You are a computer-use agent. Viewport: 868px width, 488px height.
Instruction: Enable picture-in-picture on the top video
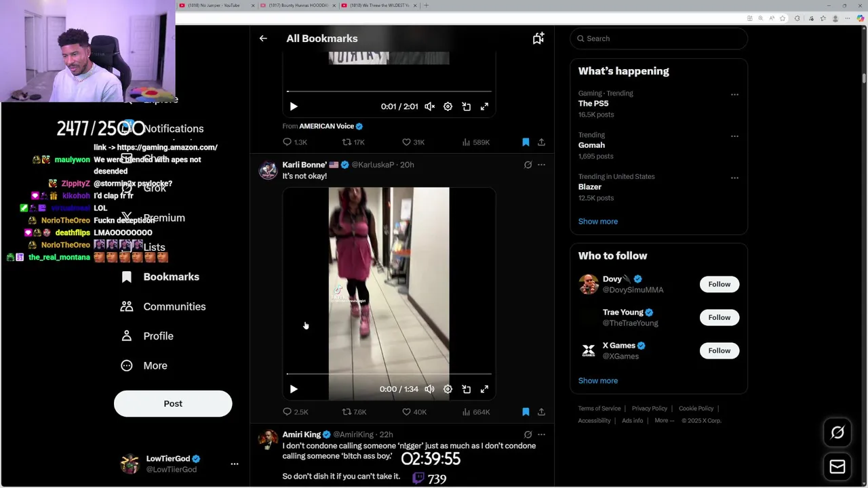(466, 106)
